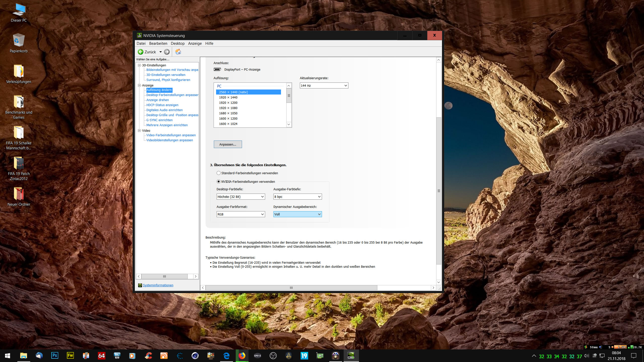Open Firefox from the taskbar
Viewport: 644px width, 362px height.
tap(242, 356)
